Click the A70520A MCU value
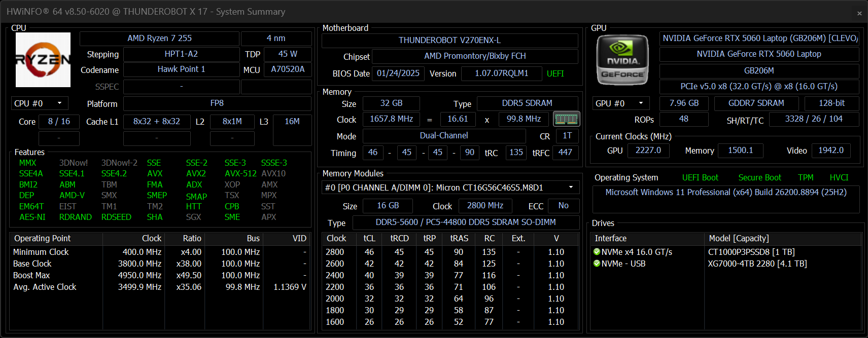This screenshot has width=868, height=338. [x=288, y=69]
